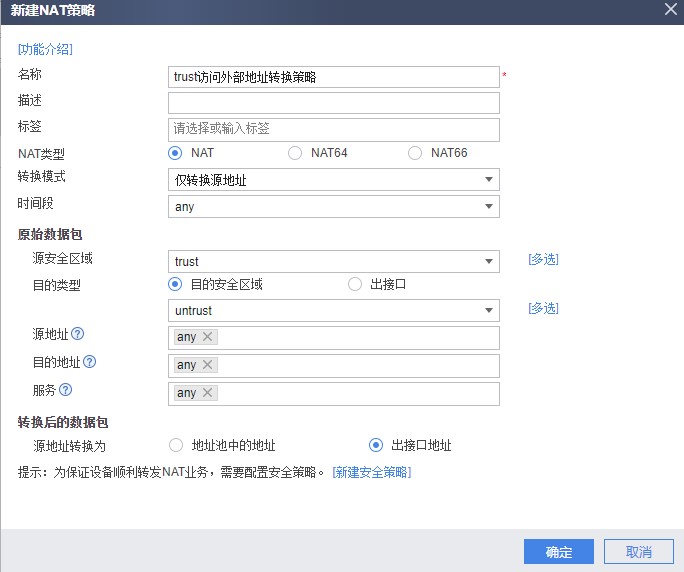Open the 源安全区域 trust dropdown
The width and height of the screenshot is (684, 572).
(x=334, y=262)
